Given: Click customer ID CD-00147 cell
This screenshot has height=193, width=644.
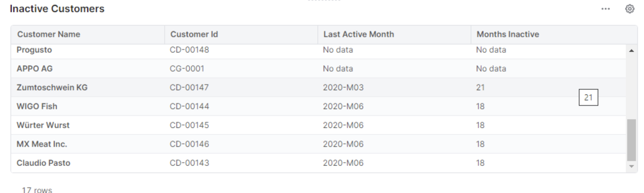Looking at the screenshot, I should tap(189, 87).
